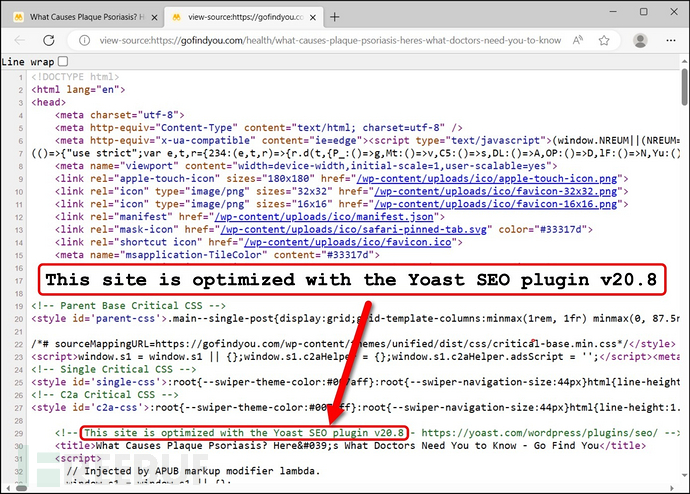Enable the Line wrap checkbox
690x494 pixels.
(63, 61)
